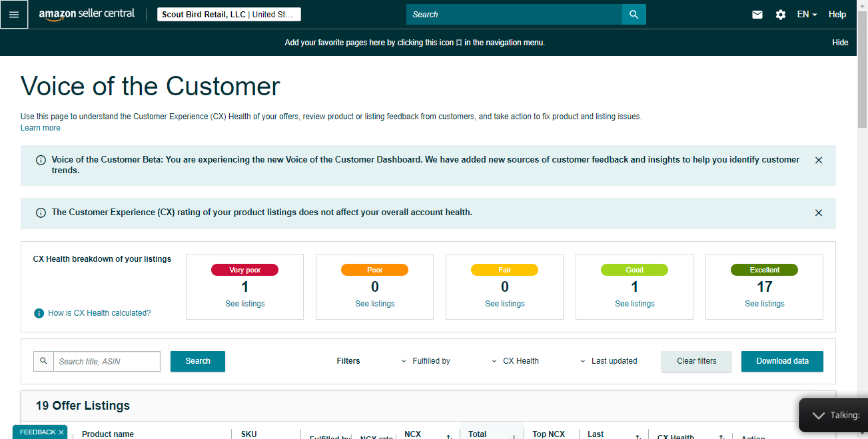Open the Scout Bird Retail account switcher

(x=229, y=15)
